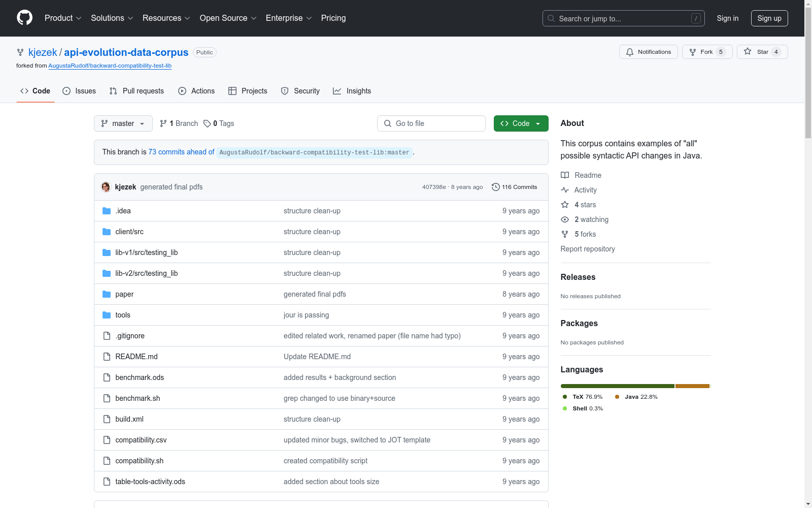Click the .gitignore file icon
The width and height of the screenshot is (812, 508).
pos(107,336)
